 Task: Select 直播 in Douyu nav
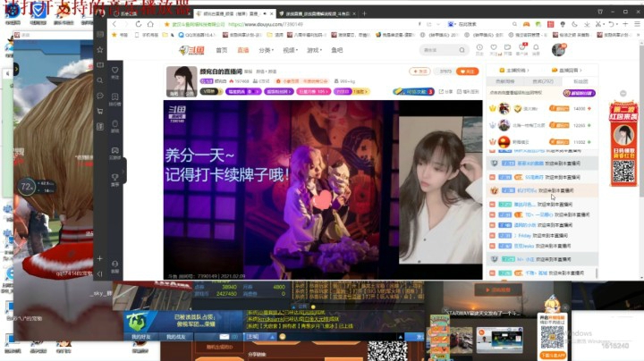tap(243, 50)
